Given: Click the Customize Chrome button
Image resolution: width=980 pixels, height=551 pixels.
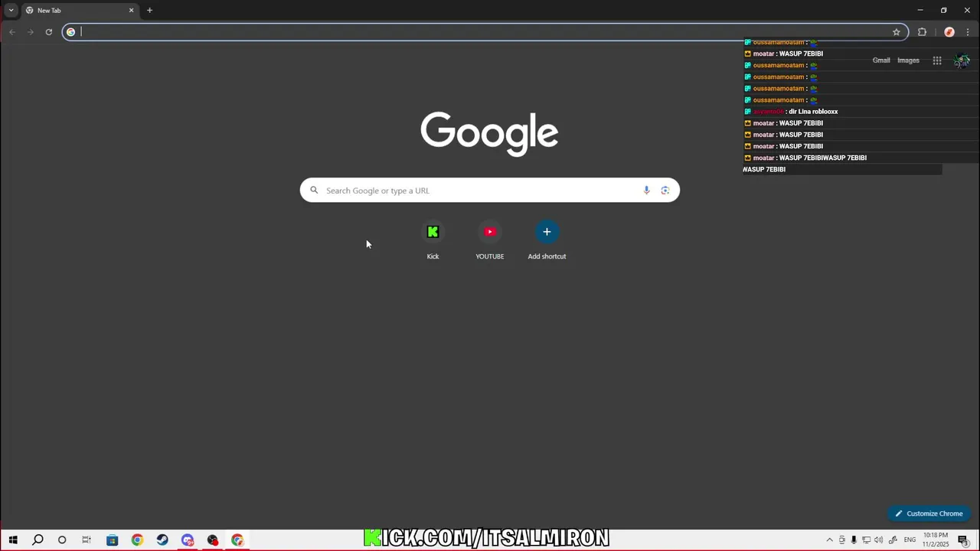Looking at the screenshot, I should click(x=929, y=514).
